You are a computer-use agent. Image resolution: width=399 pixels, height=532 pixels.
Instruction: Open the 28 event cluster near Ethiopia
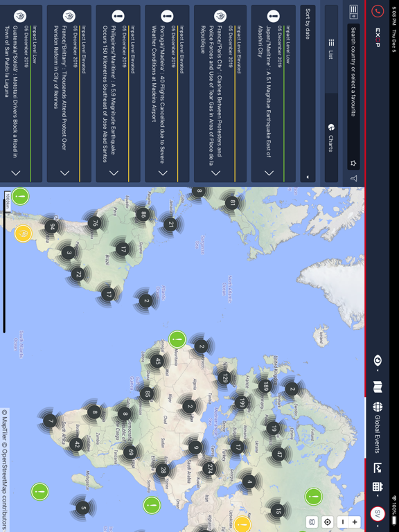(x=163, y=470)
